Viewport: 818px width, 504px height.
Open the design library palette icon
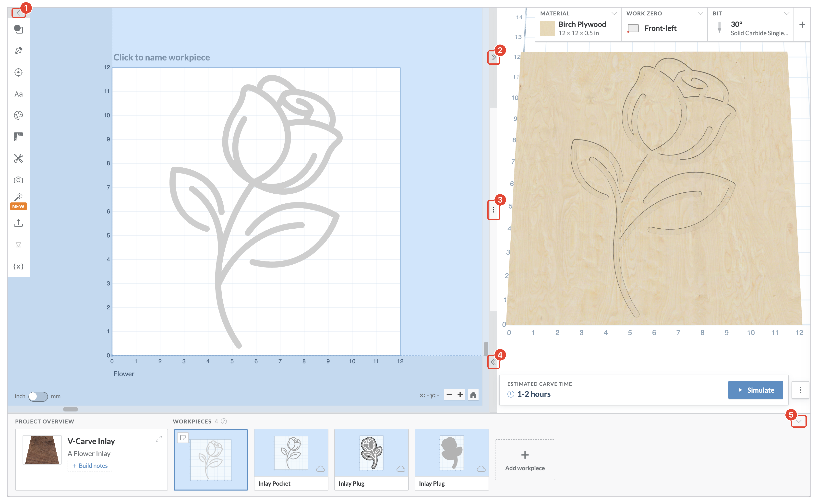[18, 115]
